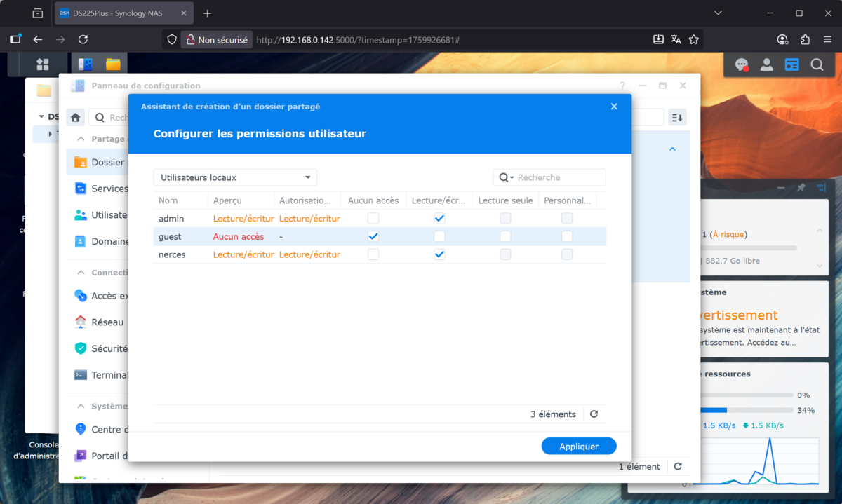The width and height of the screenshot is (842, 504).
Task: Check Personnalisé permission for nerces
Action: coord(567,254)
